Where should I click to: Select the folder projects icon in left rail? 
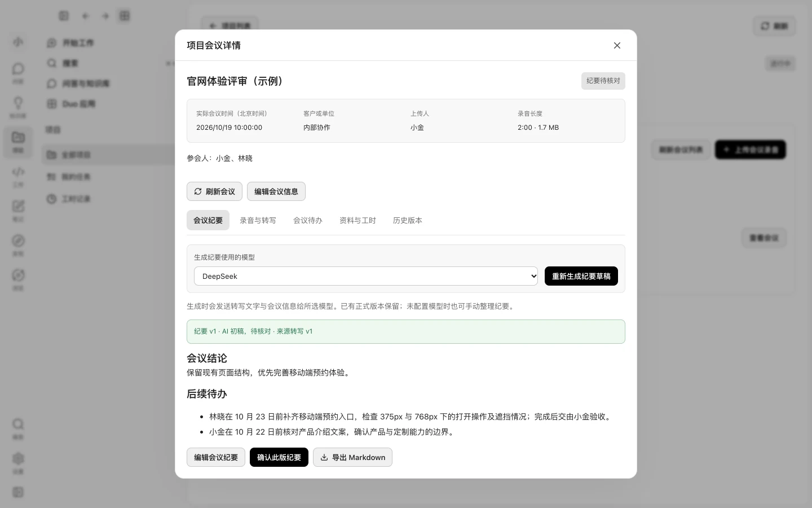pos(18,137)
